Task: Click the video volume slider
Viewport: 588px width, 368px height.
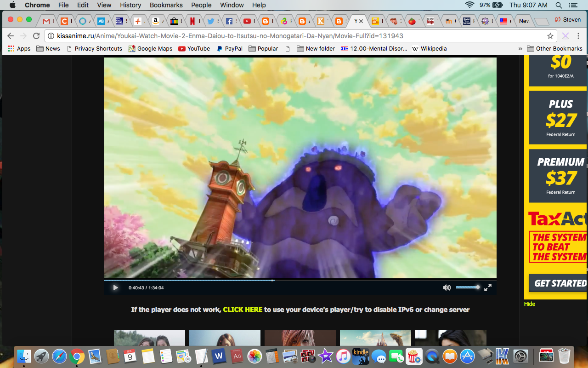Action: (468, 287)
